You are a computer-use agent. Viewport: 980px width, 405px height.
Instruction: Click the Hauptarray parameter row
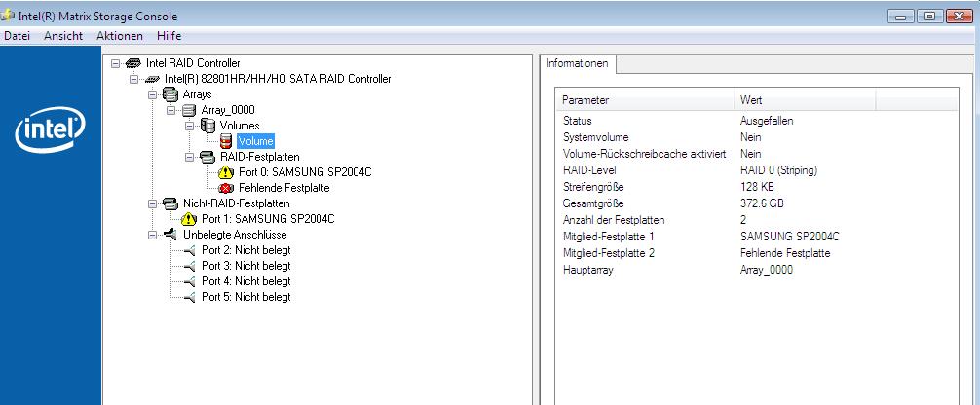[757, 270]
